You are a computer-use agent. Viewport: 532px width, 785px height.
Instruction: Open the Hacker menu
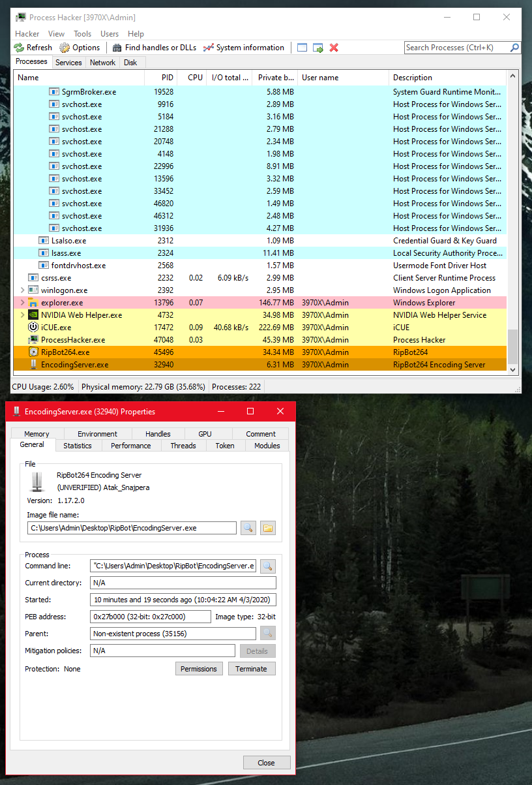[x=27, y=34]
